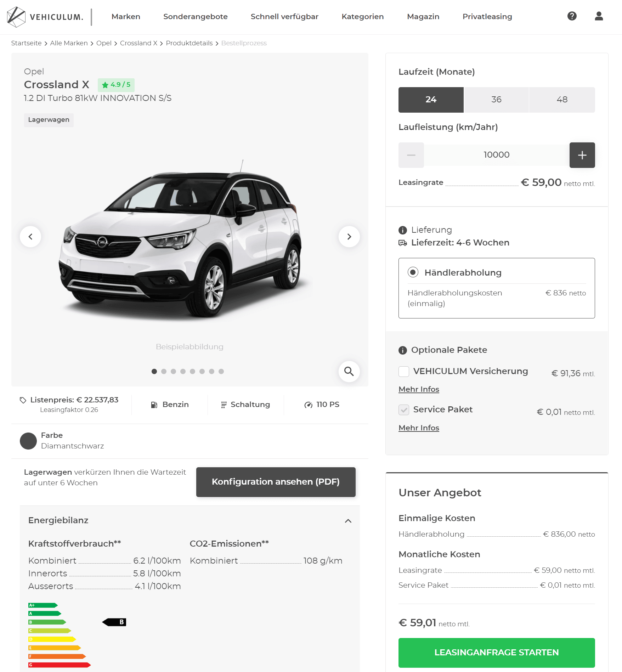622x672 pixels.
Task: Open the Marken menu
Action: pyautogui.click(x=126, y=17)
